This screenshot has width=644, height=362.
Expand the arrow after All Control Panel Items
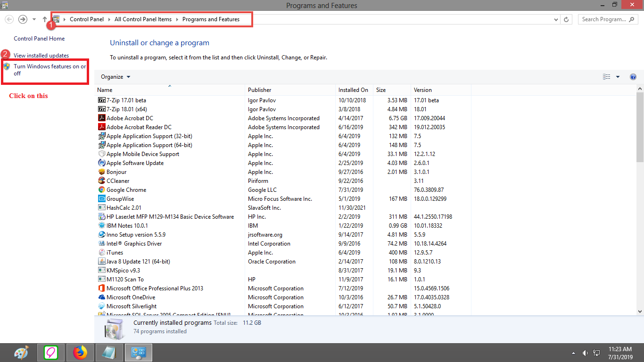point(177,19)
